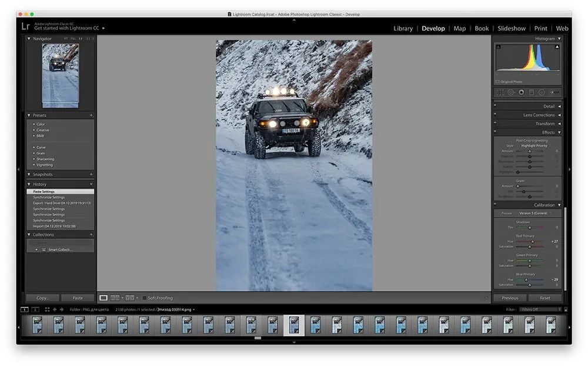Toggle the Effects panel switch
Viewport: 588px width, 366px height.
coord(495,132)
